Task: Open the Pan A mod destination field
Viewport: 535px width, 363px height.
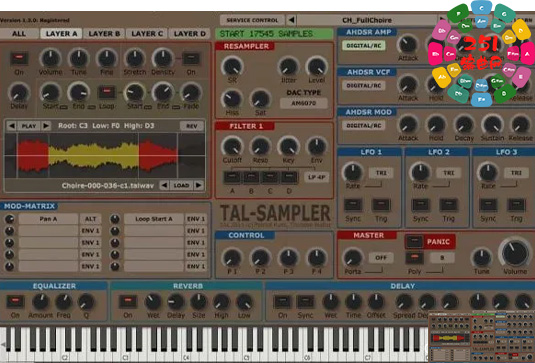Action: 48,219
